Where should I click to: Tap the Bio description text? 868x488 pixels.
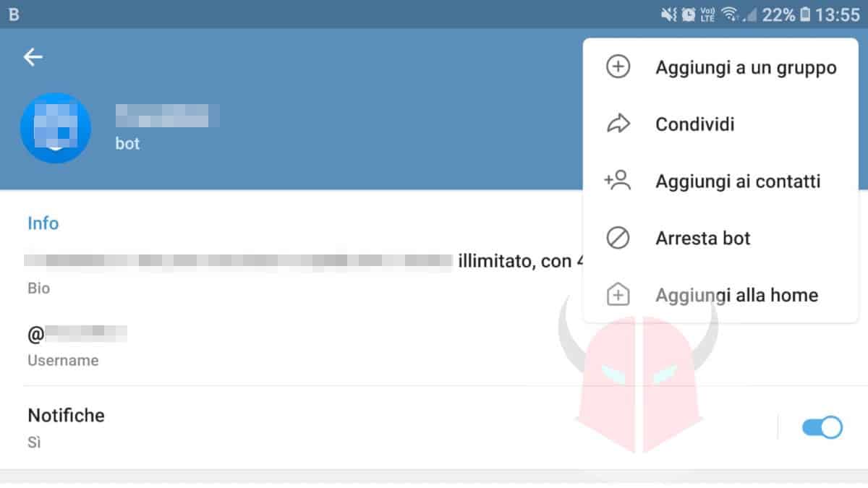(x=304, y=261)
